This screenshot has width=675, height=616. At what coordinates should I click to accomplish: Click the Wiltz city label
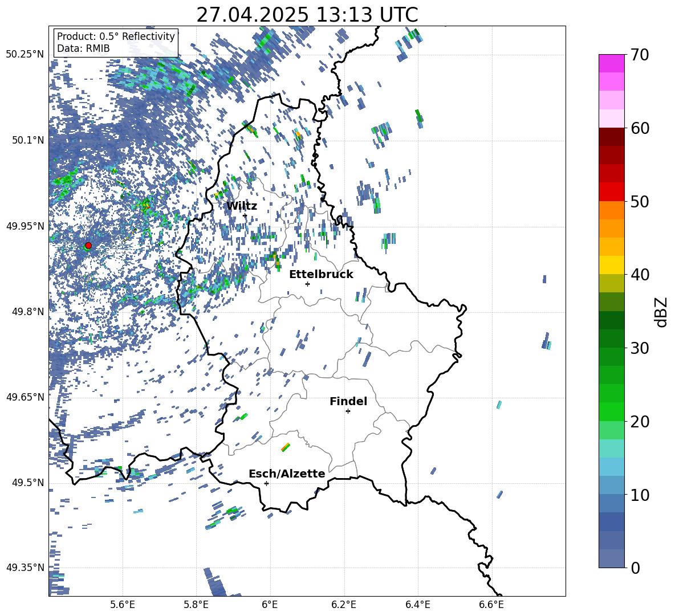pos(242,206)
